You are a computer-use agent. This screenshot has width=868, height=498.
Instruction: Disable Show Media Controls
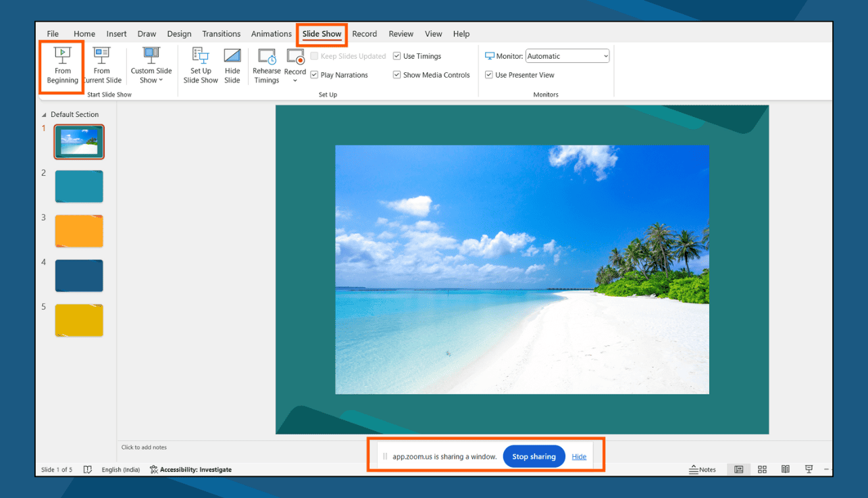(x=397, y=74)
